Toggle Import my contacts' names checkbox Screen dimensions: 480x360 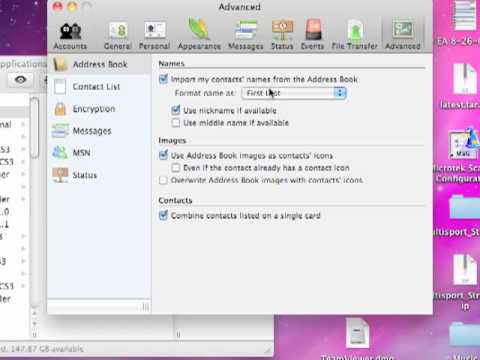coord(163,79)
